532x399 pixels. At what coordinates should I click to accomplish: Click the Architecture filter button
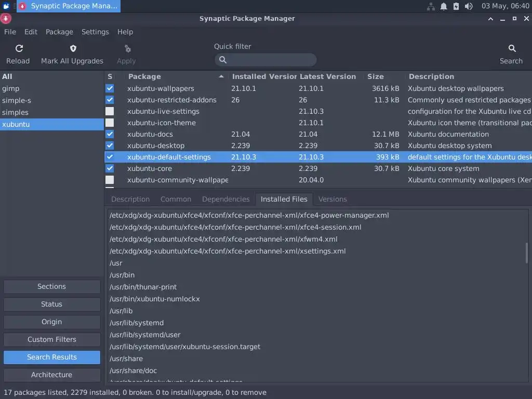(52, 375)
